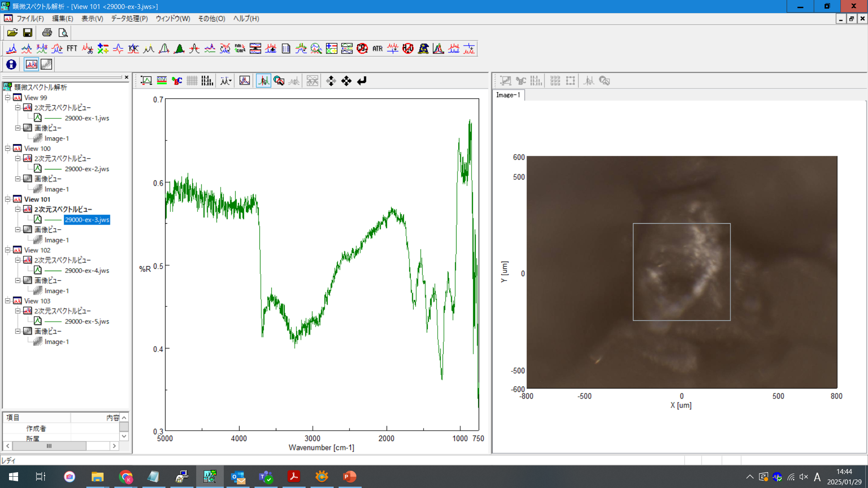
Task: Toggle the spectrum view button beside info icon
Action: point(31,64)
